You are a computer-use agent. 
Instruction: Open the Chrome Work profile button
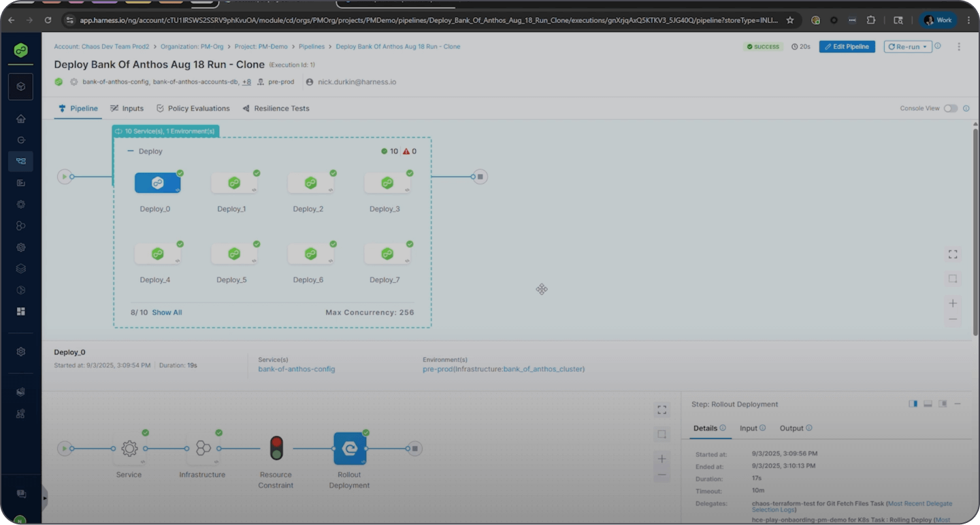(x=938, y=20)
